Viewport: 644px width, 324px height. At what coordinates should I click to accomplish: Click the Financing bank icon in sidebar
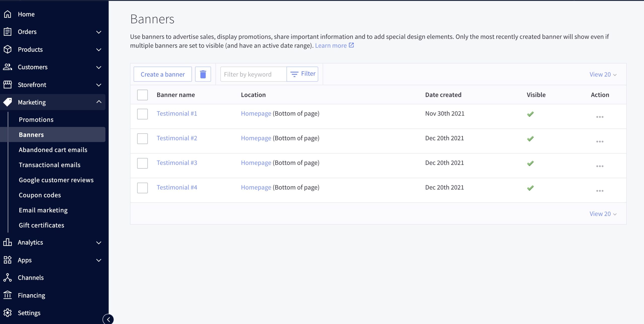[x=8, y=295]
